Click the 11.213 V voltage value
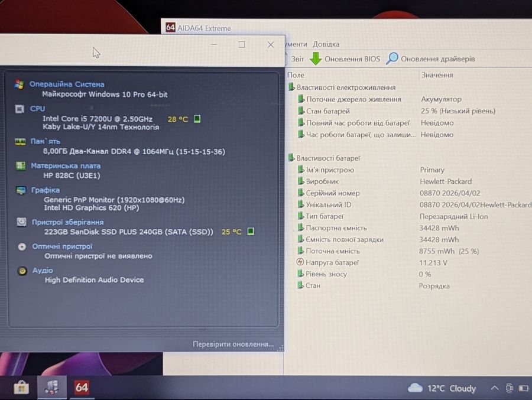Screen dimensions: 532x400 point(433,262)
